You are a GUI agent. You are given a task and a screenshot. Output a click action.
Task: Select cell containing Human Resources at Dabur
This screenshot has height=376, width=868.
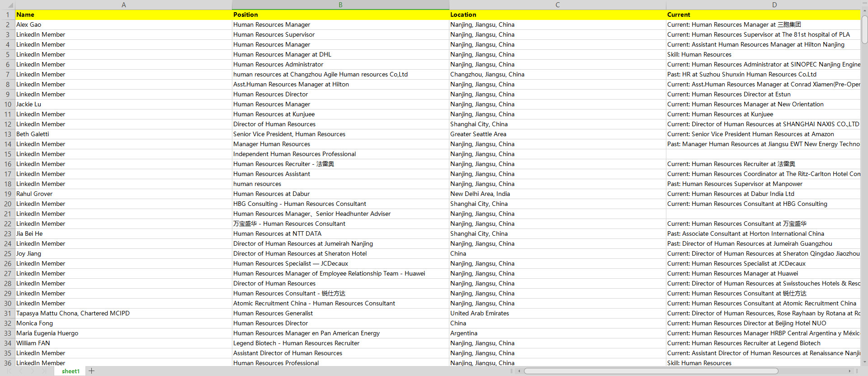coord(340,194)
